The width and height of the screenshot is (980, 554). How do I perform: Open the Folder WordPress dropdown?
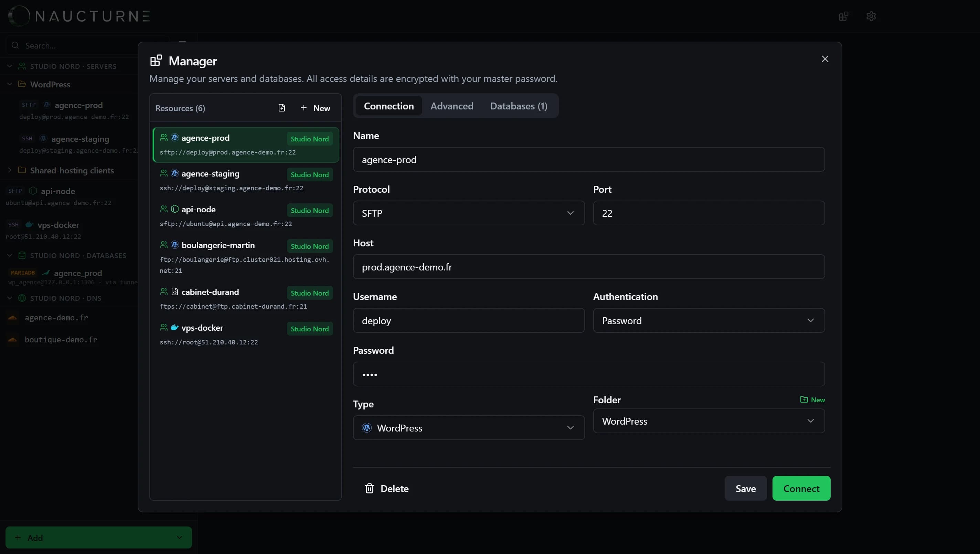point(709,421)
